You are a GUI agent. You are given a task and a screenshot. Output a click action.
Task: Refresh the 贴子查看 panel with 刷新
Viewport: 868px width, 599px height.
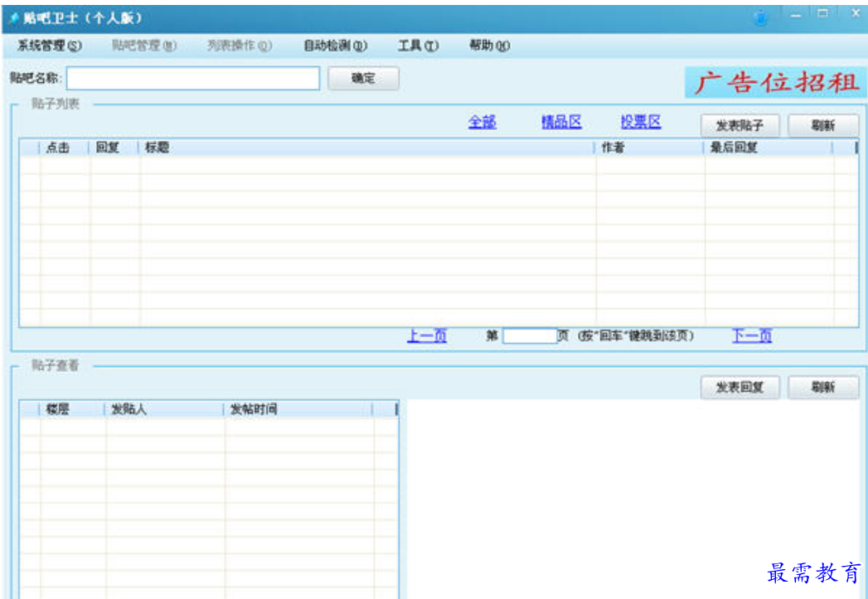(823, 387)
